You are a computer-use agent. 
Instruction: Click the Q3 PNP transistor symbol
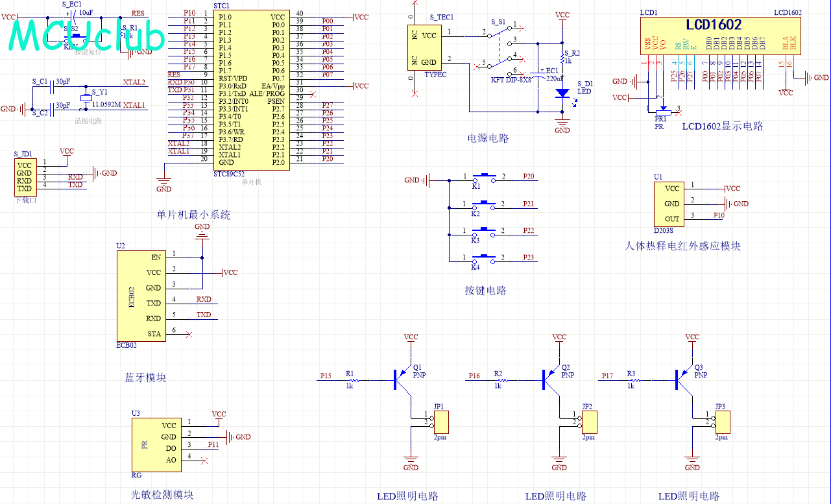tap(683, 377)
